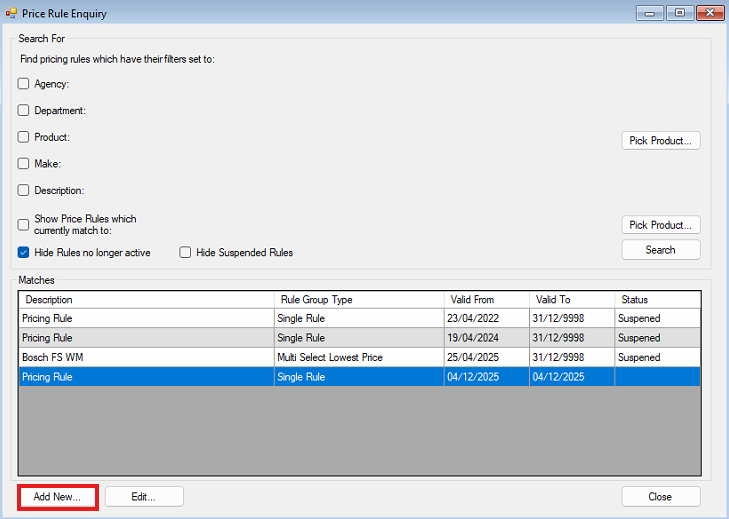Click the Edit... button
This screenshot has width=729, height=519.
pos(144,497)
